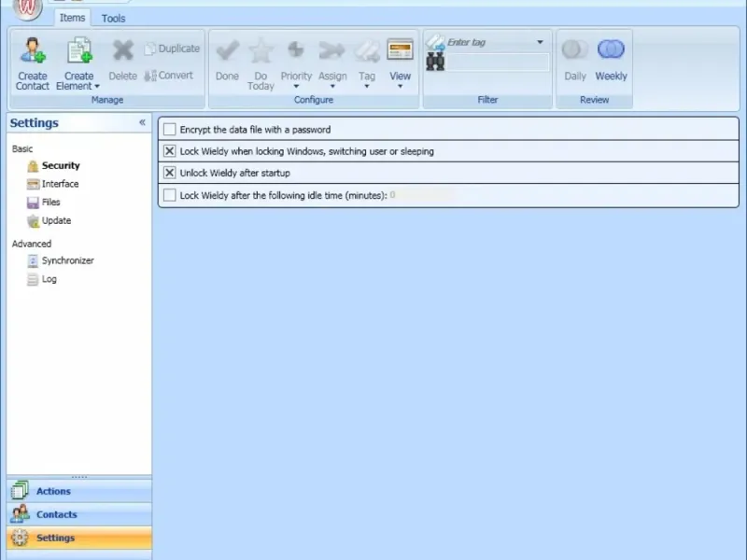Click the Priority icon
Viewport: 747px width, 560px height.
tap(296, 49)
